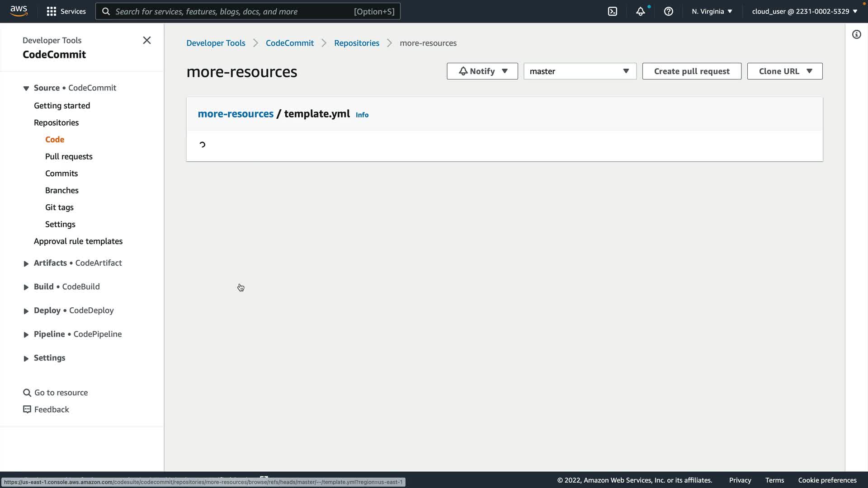Image resolution: width=868 pixels, height=488 pixels.
Task: Select Pull requests in the sidebar
Action: 69,156
